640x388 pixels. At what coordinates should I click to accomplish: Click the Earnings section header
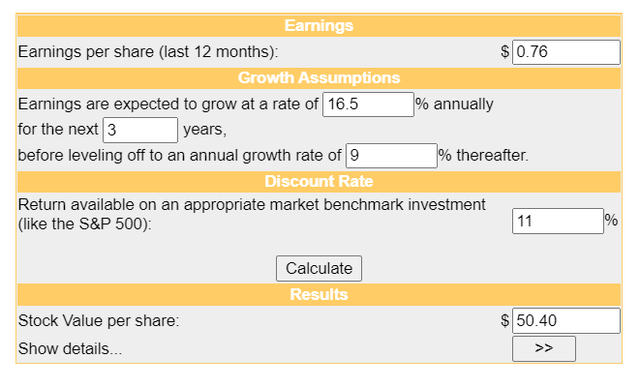point(319,26)
